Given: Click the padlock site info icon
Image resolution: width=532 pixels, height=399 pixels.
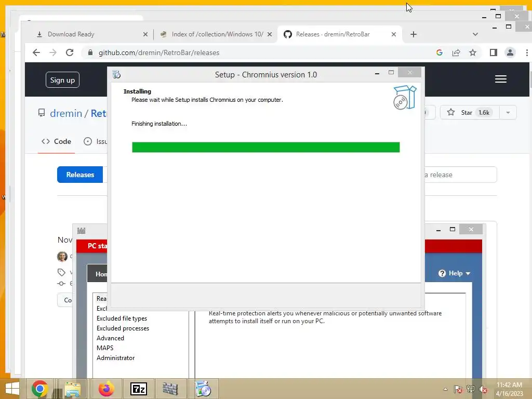Looking at the screenshot, I should tap(90, 52).
